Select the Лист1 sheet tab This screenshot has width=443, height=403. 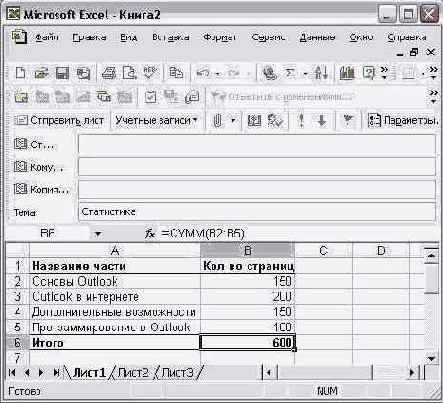coord(89,373)
